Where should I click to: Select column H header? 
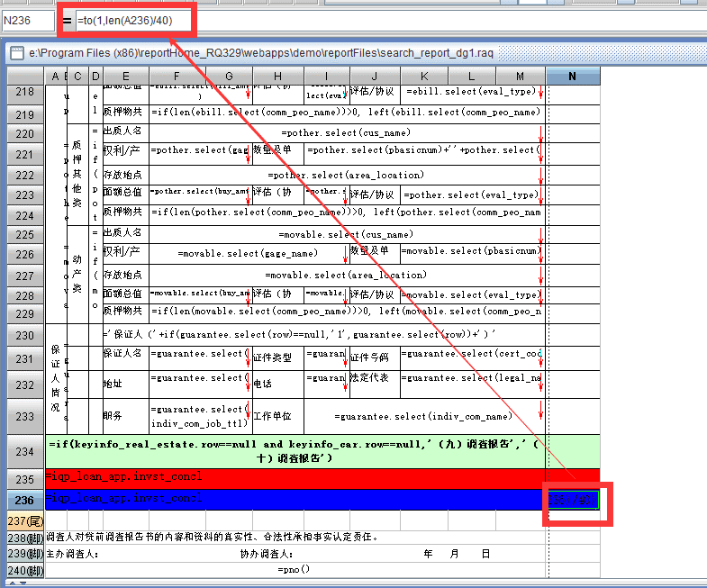[x=277, y=77]
